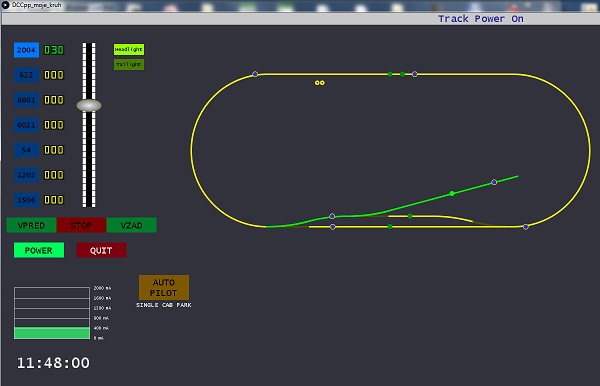Set direction reverse with VZAD
Viewport: 600px width, 386px height.
click(132, 225)
